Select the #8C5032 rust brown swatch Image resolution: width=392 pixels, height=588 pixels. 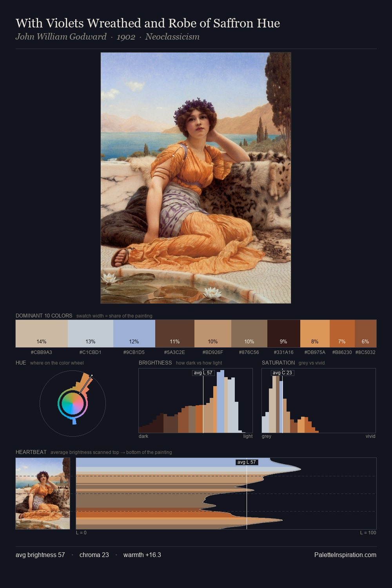pyautogui.click(x=365, y=334)
